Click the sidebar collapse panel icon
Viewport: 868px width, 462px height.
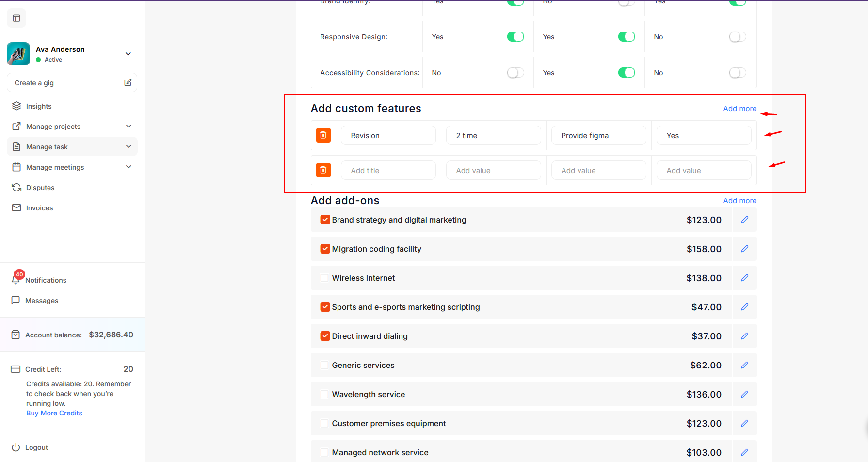click(16, 18)
